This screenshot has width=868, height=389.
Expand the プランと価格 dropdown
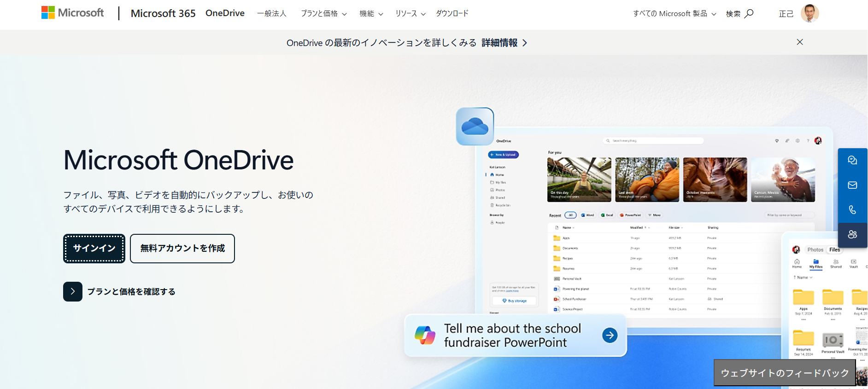pos(324,14)
